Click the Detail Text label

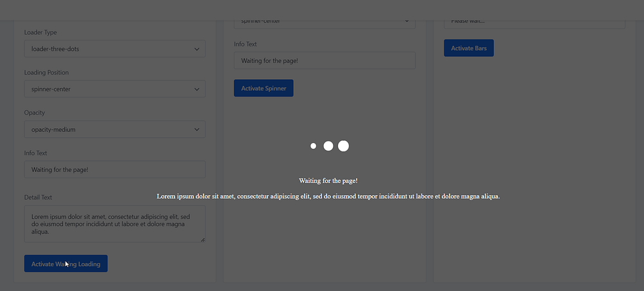[38, 198]
